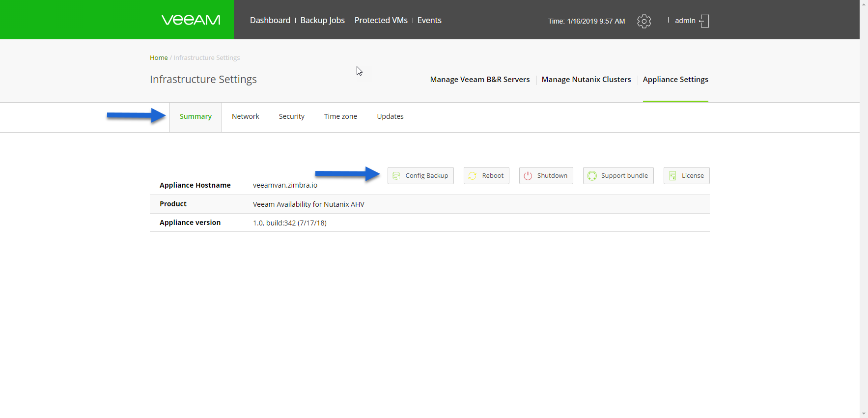Click the Config Backup database icon

[396, 176]
